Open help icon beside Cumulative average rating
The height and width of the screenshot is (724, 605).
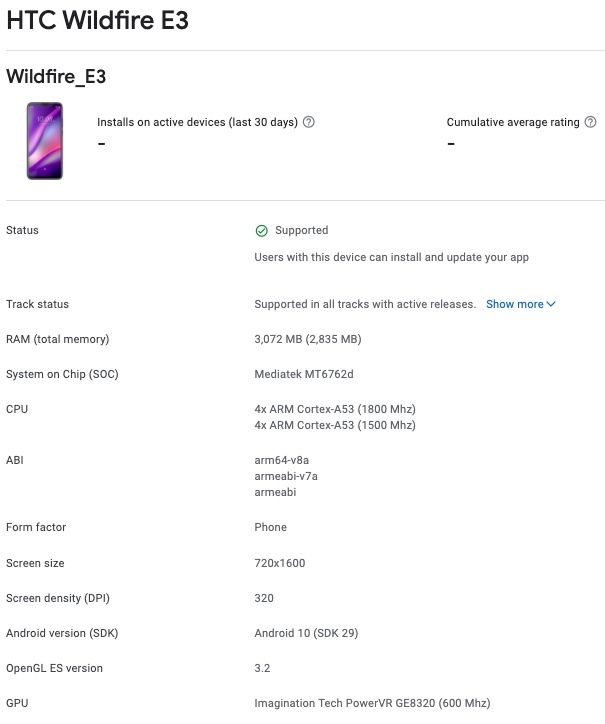590,122
